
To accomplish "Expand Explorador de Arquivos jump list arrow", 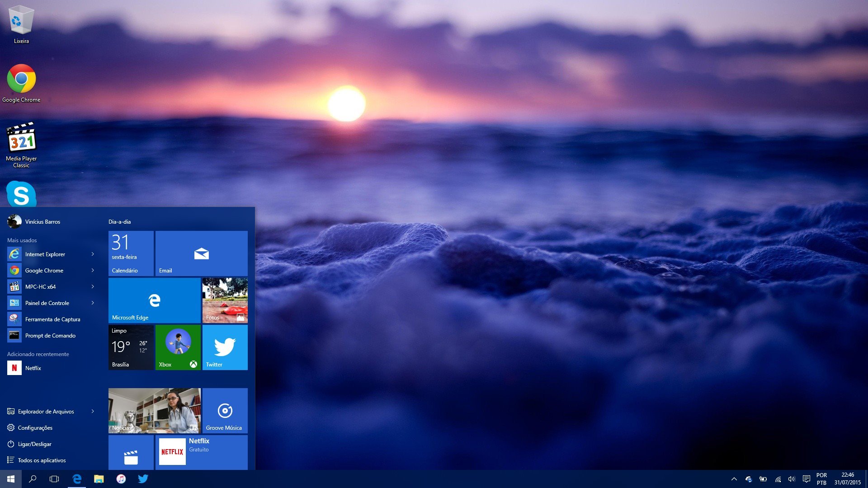I will (93, 411).
